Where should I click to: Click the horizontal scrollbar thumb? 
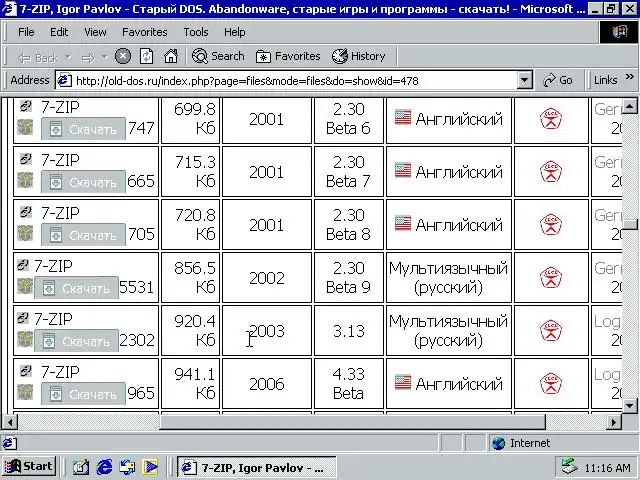pos(352,422)
